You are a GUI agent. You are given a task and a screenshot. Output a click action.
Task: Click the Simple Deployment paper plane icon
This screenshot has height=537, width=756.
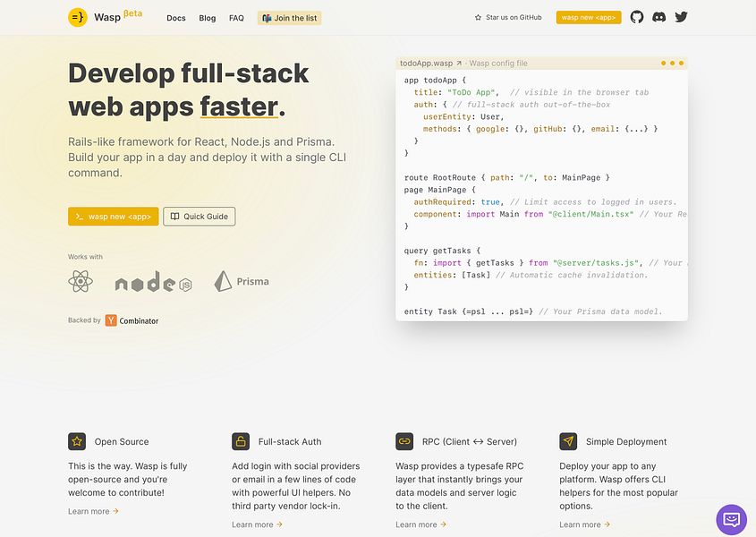coord(568,441)
